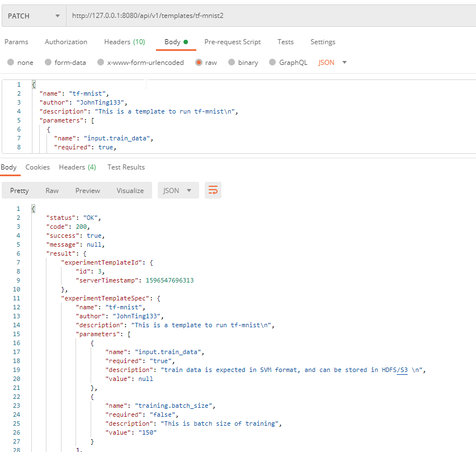
Task: Click "JohnTing133" value in request body
Action: pos(100,102)
